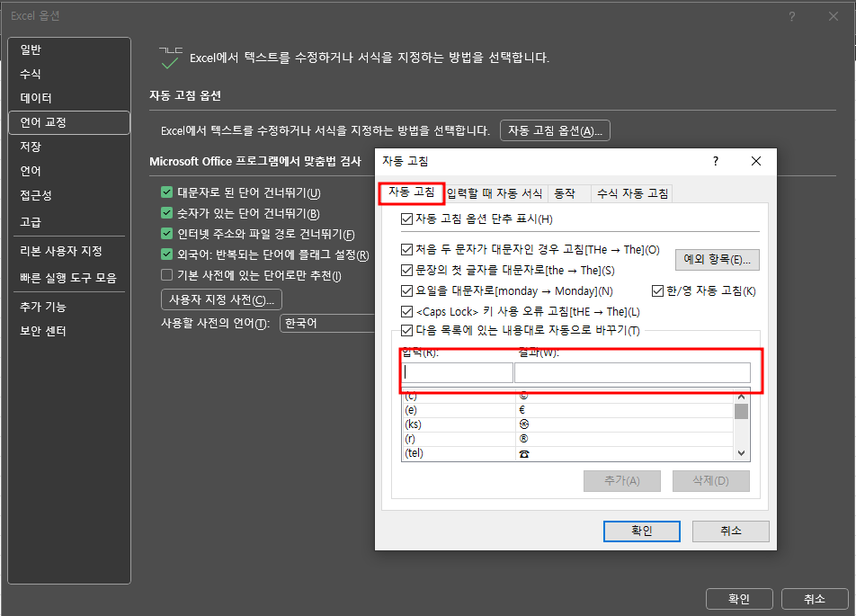Toggle 자동 고침 옵션 단추 표시 checkbox
The image size is (856, 616).
tap(406, 219)
